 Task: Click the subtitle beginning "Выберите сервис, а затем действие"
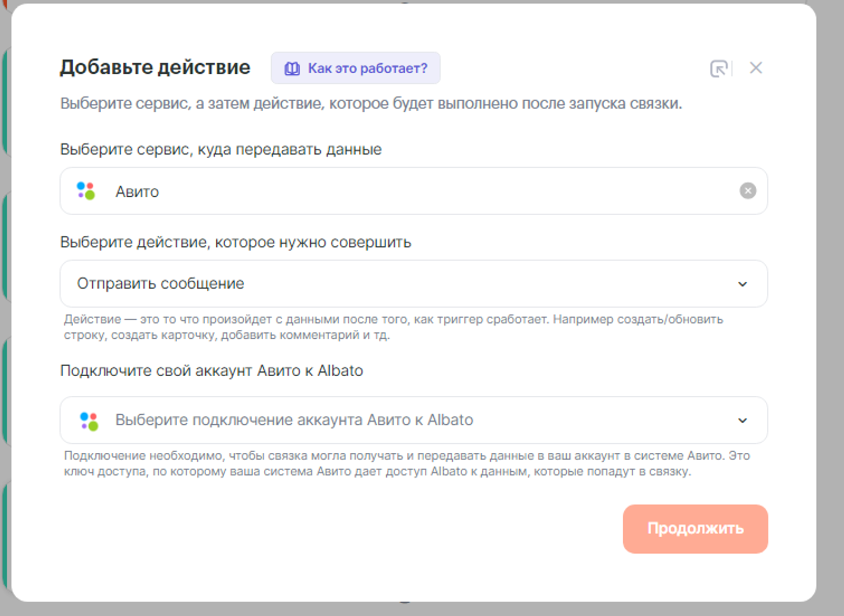371,103
